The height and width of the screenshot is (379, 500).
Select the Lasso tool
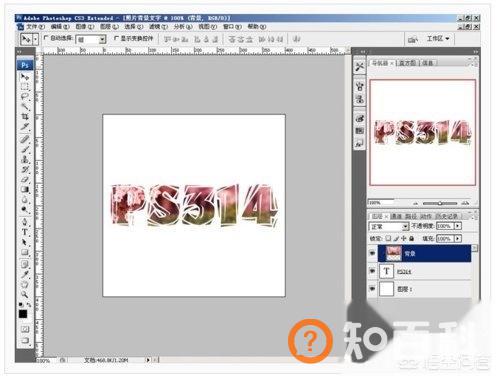25,97
